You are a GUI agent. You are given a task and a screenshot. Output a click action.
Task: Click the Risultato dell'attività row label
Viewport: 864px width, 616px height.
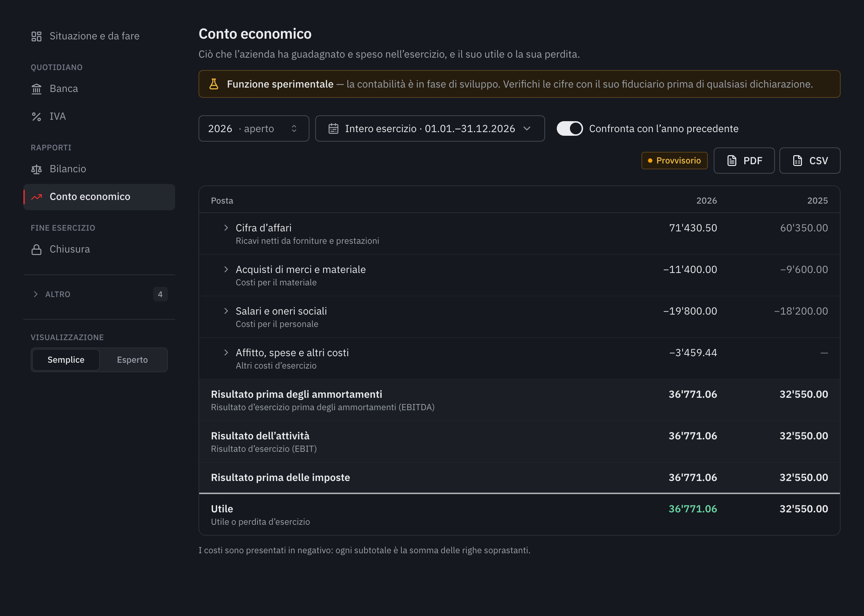pyautogui.click(x=260, y=436)
